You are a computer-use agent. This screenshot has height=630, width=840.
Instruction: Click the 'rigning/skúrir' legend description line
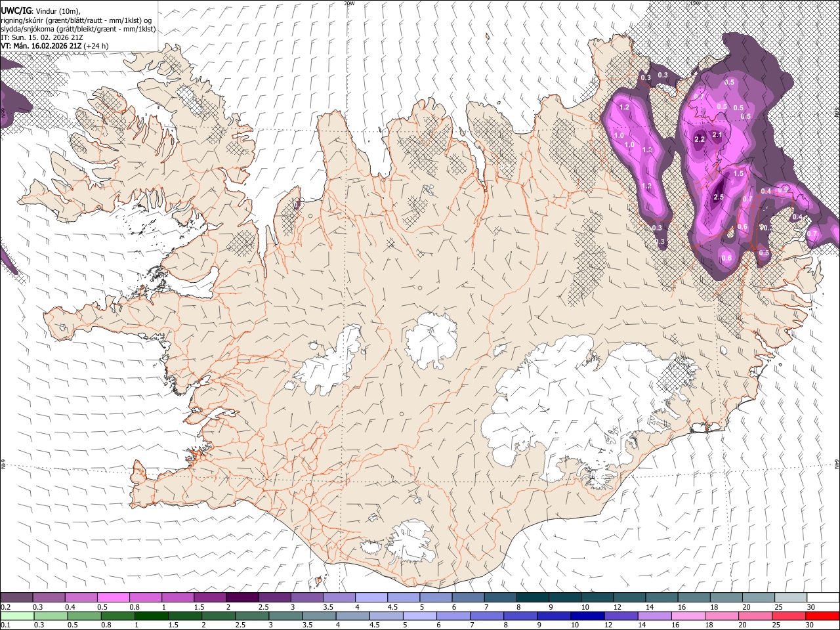pos(75,20)
